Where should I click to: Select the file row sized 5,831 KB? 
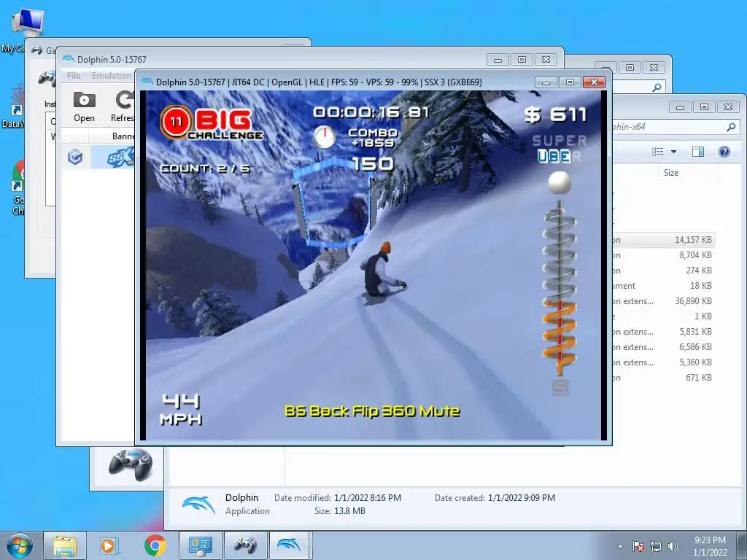click(663, 332)
